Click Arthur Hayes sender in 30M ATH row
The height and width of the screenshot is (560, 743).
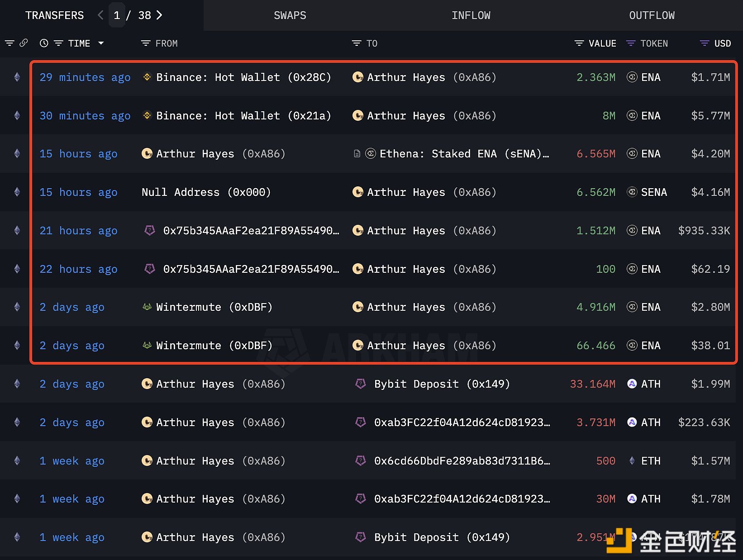[x=221, y=499]
